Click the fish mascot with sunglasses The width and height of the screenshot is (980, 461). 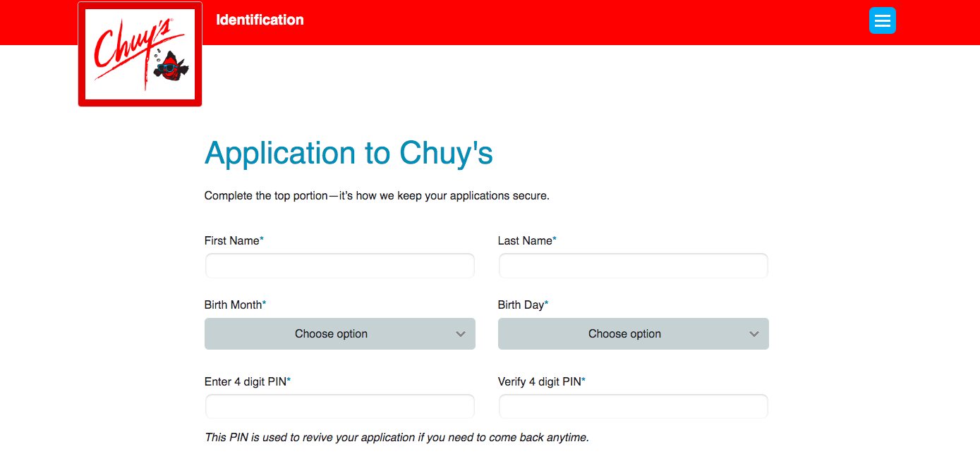pyautogui.click(x=170, y=66)
